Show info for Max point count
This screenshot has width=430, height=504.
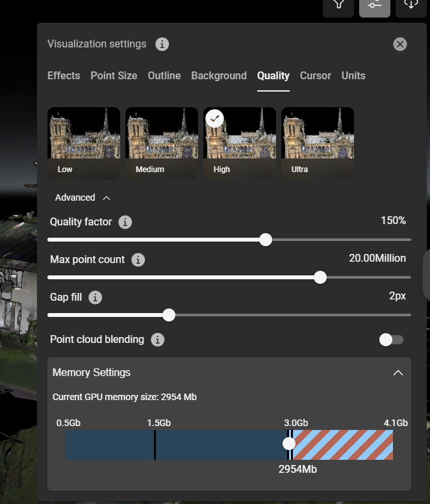[138, 260]
